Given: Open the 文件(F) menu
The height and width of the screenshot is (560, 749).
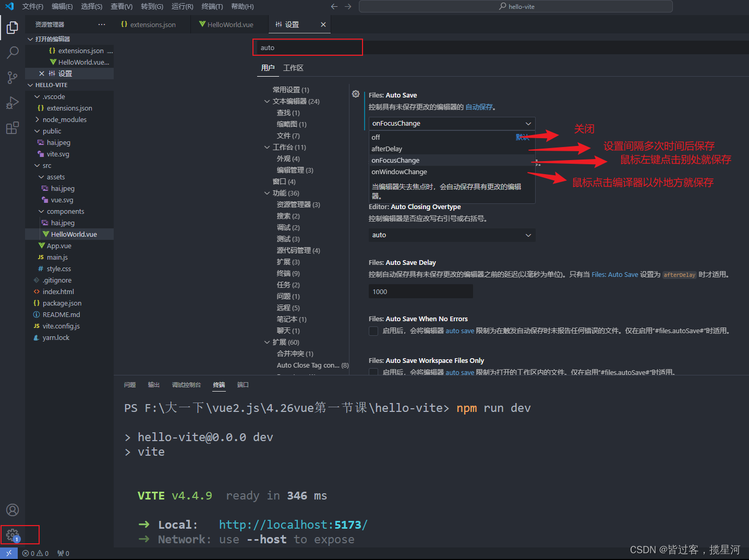Looking at the screenshot, I should [x=33, y=6].
